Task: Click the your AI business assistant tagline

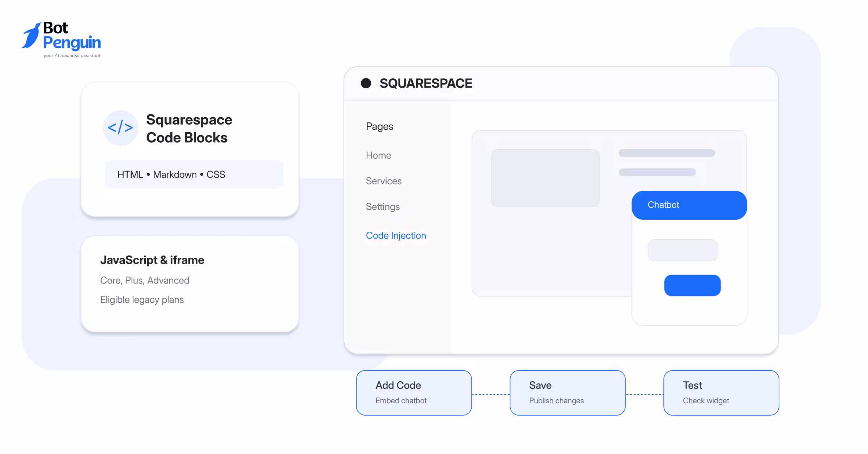Action: tap(72, 55)
